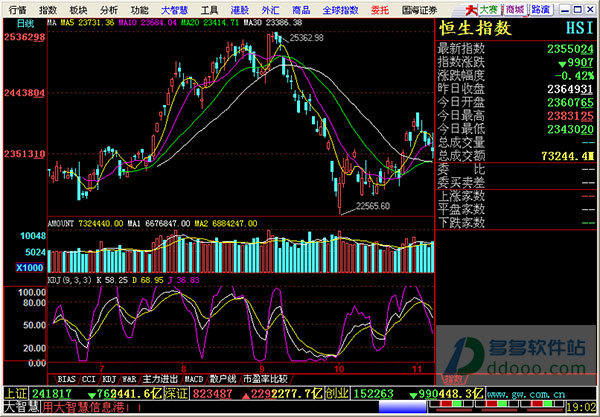This screenshot has height=417, width=600.
Task: Click the latest index value 2355024
Action: pos(570,49)
